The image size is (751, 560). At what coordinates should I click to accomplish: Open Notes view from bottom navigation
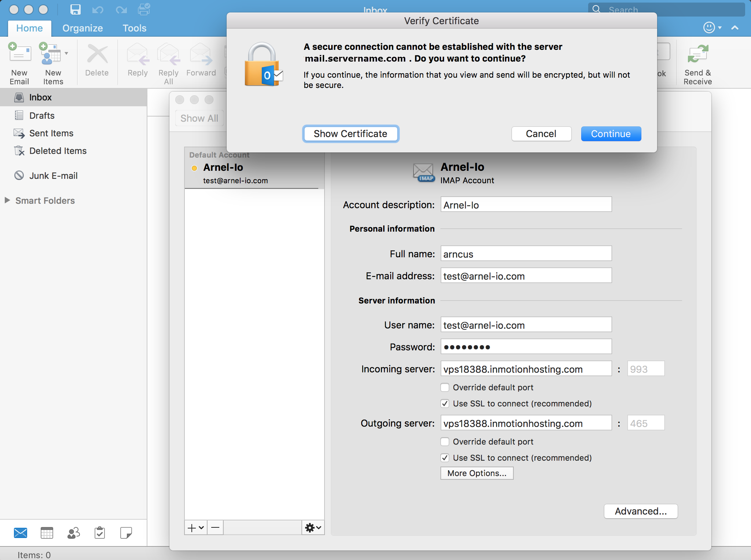click(x=126, y=533)
